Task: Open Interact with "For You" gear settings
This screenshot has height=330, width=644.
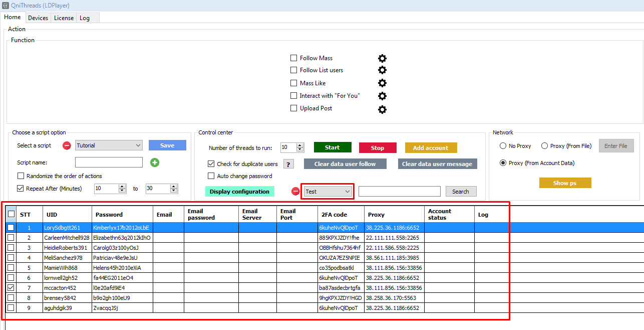Action: [x=382, y=96]
